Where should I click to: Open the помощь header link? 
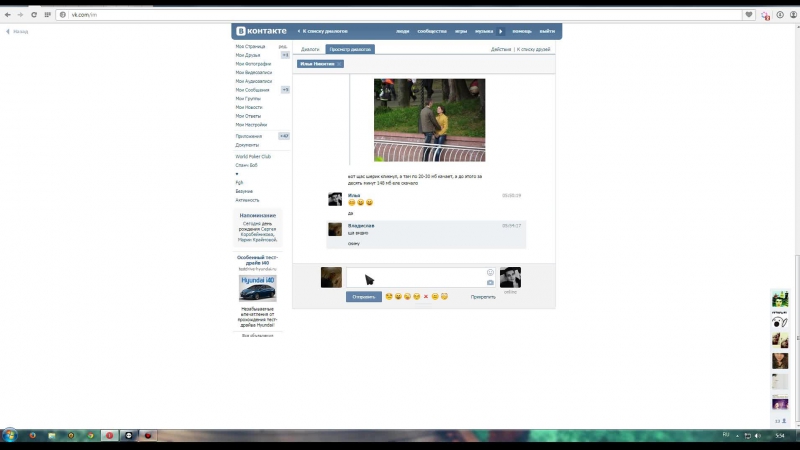coord(522,31)
